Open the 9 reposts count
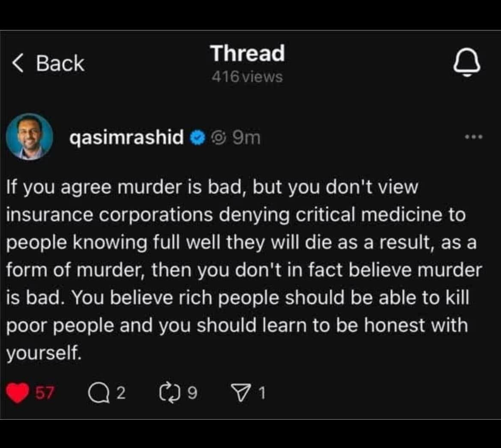501x448 pixels. 193,393
